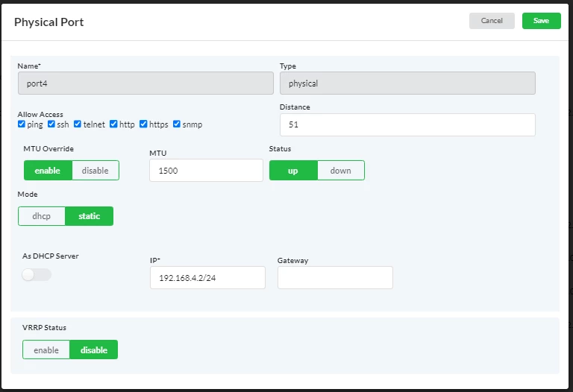
Task: Select the up Status option
Action: pyautogui.click(x=293, y=171)
